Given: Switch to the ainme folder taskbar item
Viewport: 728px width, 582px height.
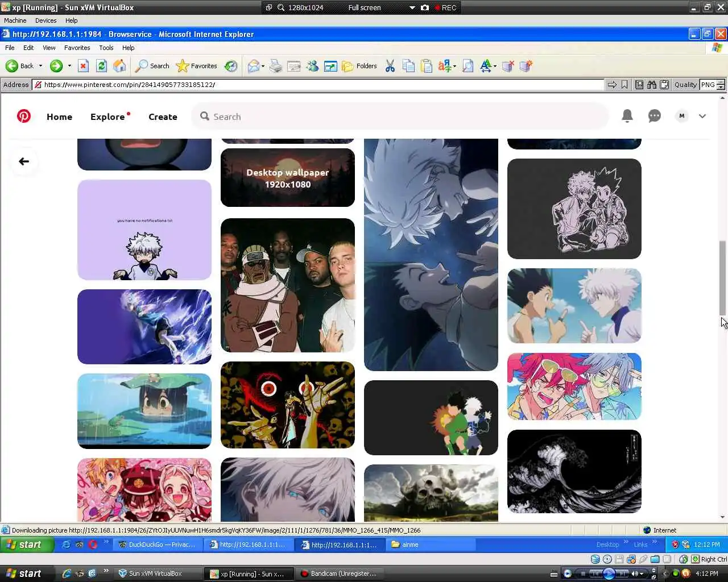Looking at the screenshot, I should pos(432,544).
